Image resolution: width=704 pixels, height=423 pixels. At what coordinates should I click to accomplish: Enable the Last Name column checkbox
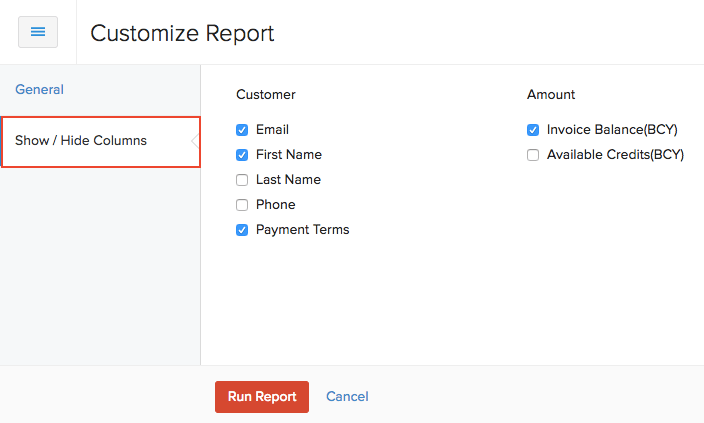242,180
